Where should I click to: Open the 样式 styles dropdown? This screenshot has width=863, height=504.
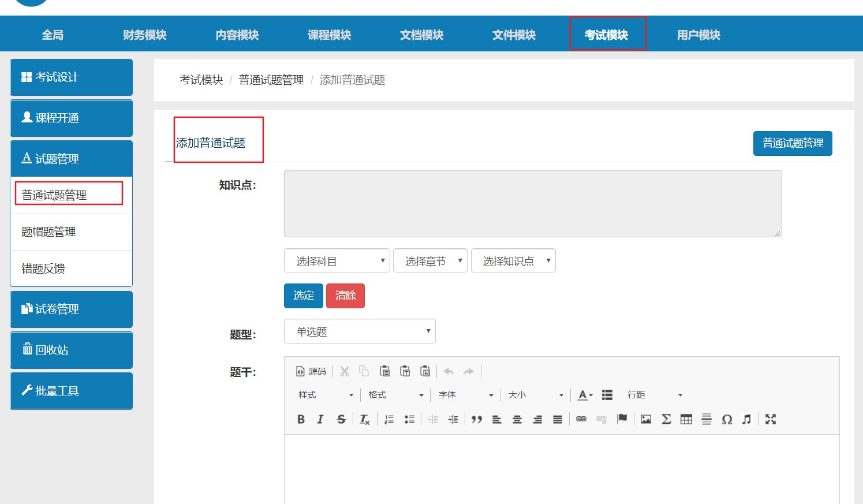(x=326, y=395)
